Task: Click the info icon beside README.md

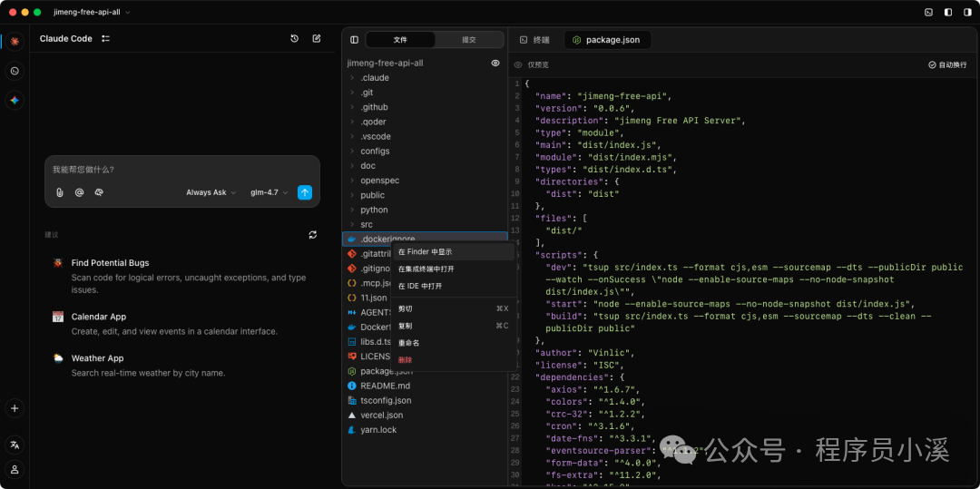Action: [x=352, y=386]
